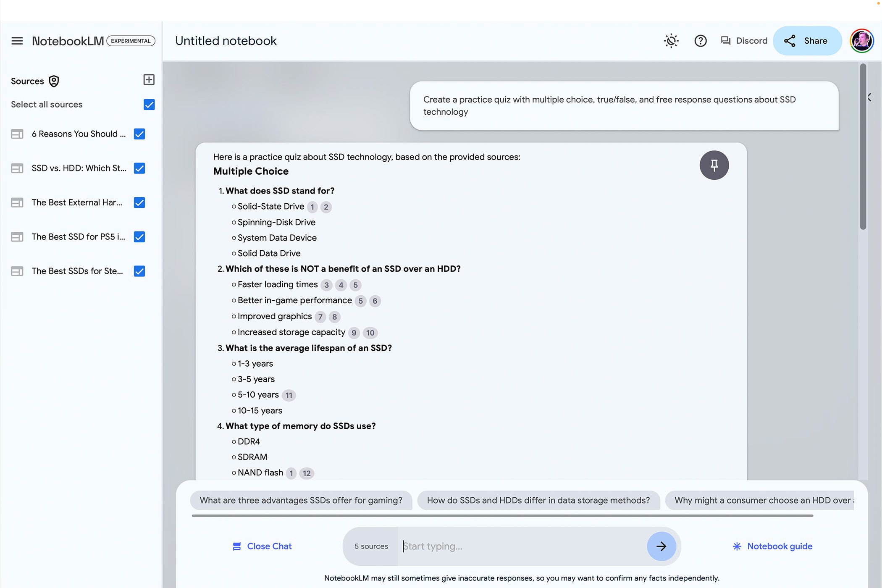
Task: Toggle the Select all sources checkbox
Action: 149,104
